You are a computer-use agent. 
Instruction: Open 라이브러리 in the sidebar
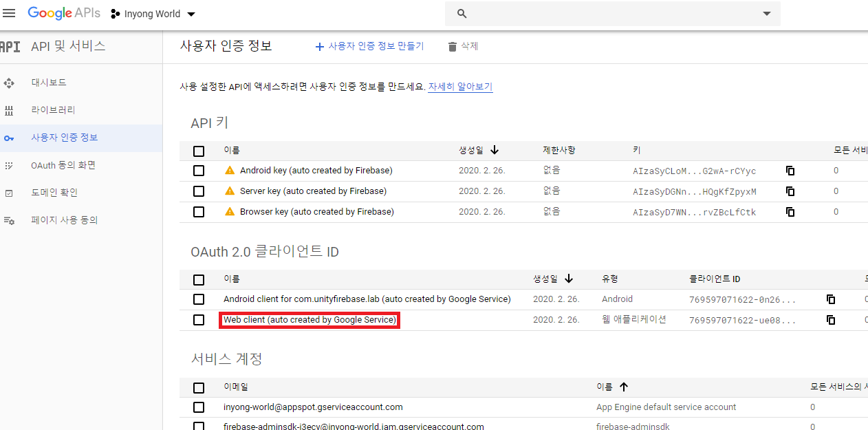pos(53,110)
